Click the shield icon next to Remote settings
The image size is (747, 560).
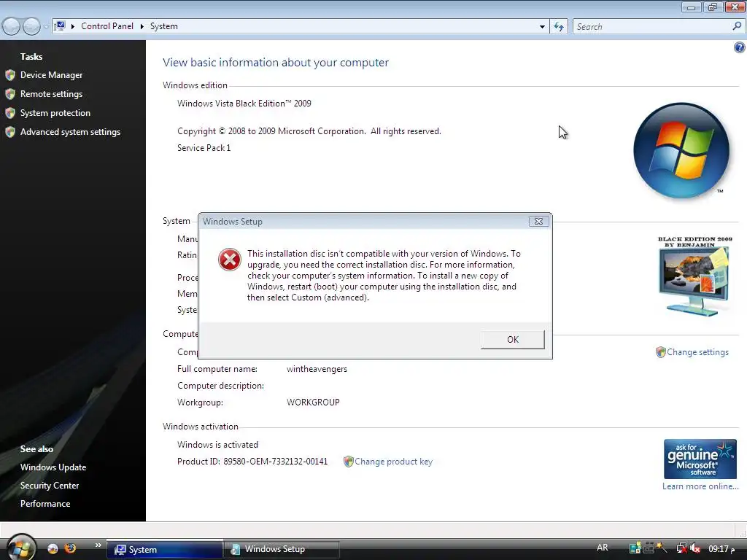pyautogui.click(x=10, y=94)
